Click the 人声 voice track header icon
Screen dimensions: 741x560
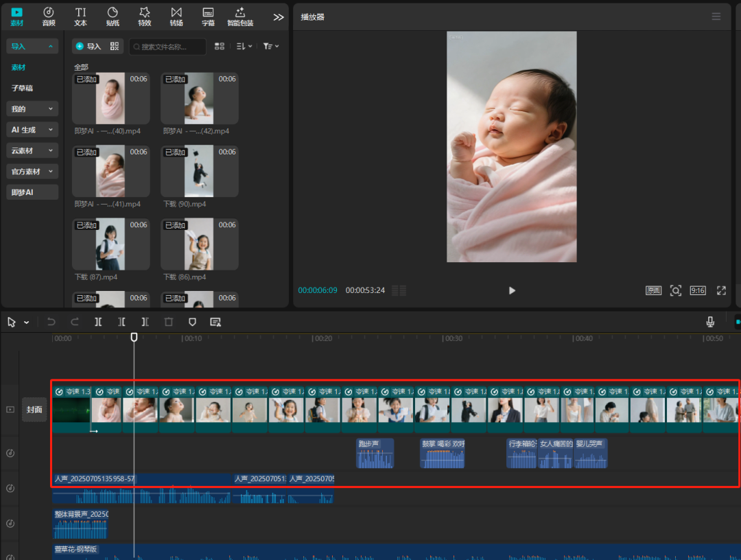10,488
